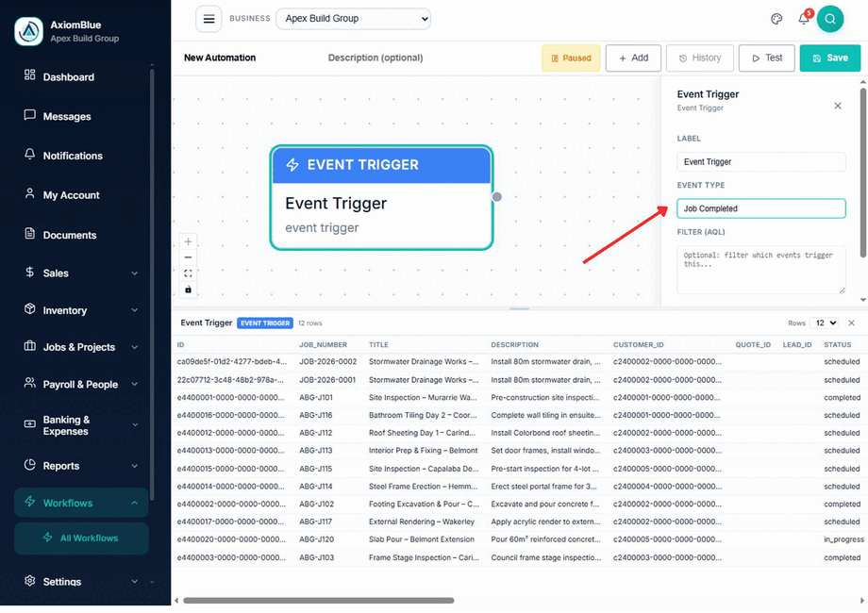Open the Business selector dropdown
868x613 pixels.
coord(353,19)
